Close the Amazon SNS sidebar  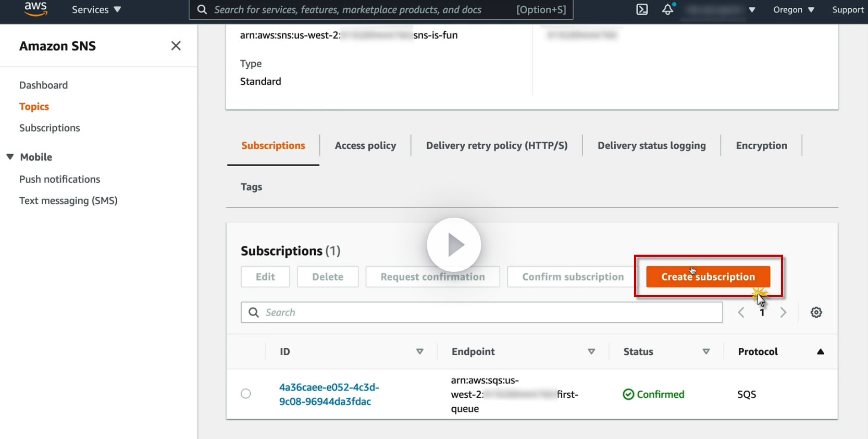pyautogui.click(x=176, y=46)
